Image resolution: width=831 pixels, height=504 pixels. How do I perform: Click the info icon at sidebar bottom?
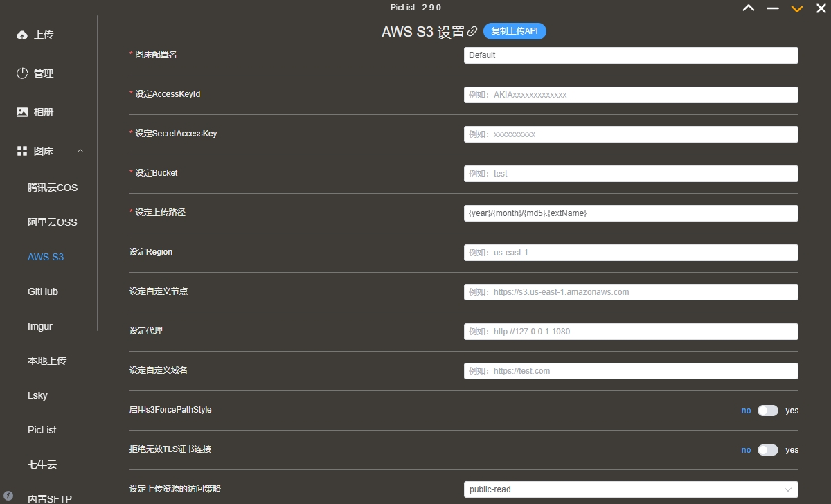coord(8,496)
